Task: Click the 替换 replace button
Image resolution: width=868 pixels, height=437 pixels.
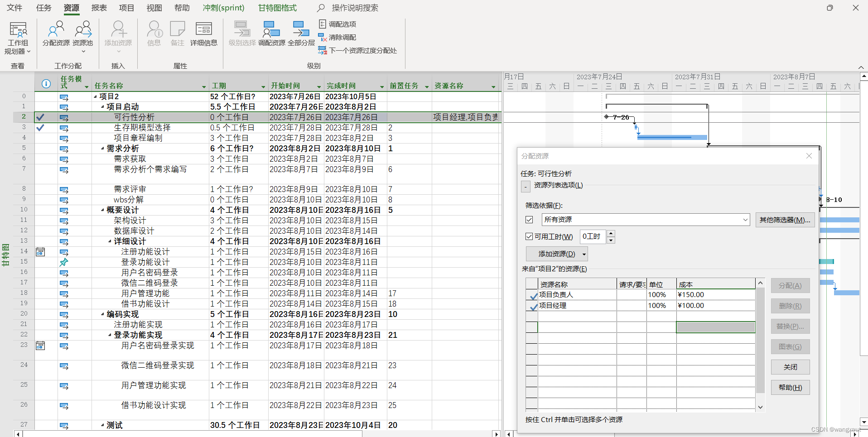Action: coord(790,327)
